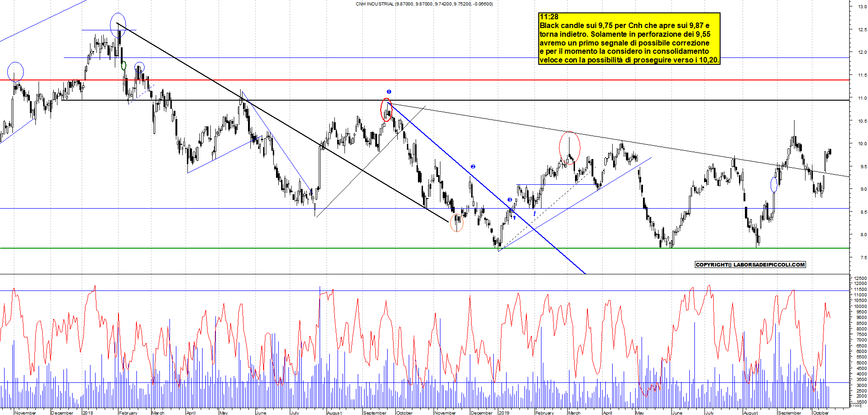Select the yellow 11:28 Black candle commentary box

629,39
